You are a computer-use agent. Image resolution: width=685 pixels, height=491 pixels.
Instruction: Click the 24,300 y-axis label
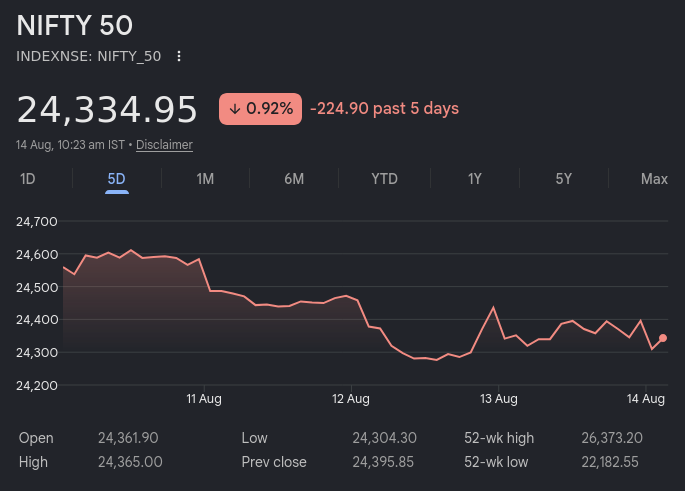tap(37, 353)
